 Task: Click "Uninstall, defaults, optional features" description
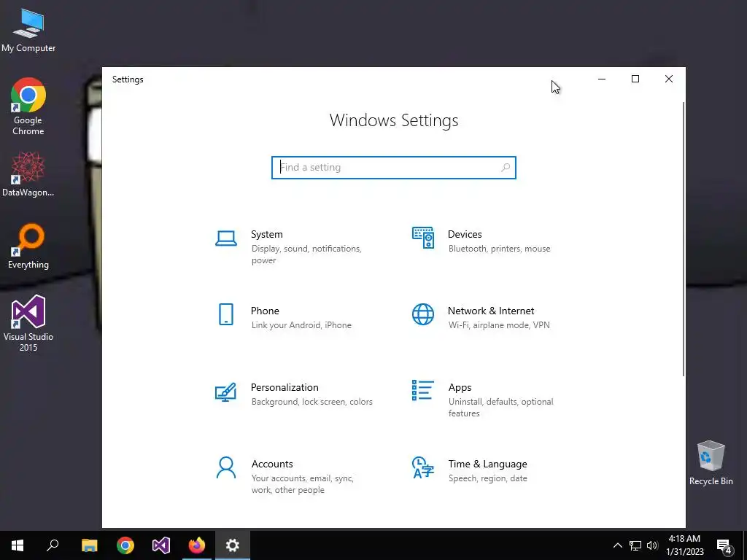pos(500,407)
